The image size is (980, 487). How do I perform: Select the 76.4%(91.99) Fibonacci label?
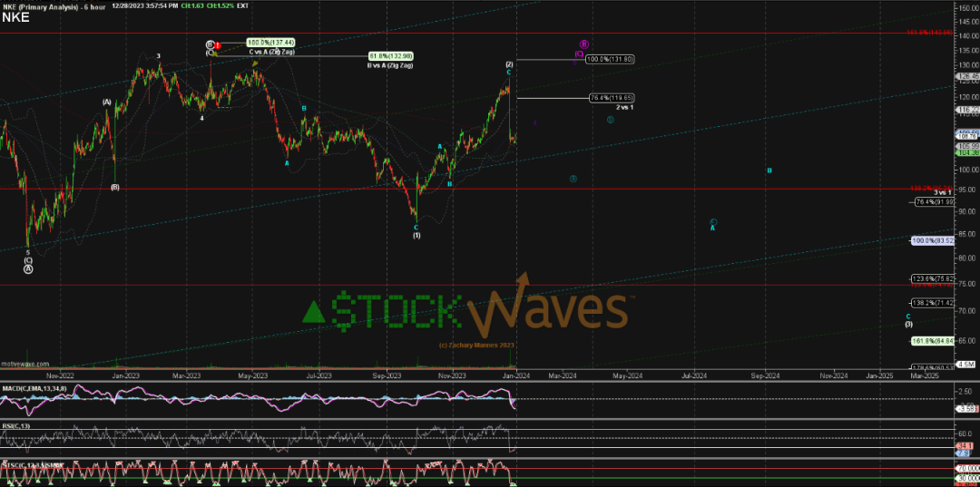pyautogui.click(x=935, y=201)
